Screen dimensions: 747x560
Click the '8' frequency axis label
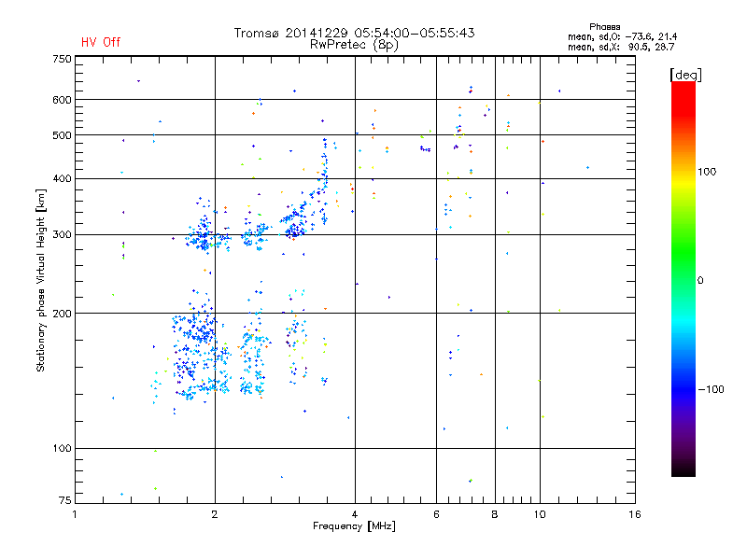495,514
